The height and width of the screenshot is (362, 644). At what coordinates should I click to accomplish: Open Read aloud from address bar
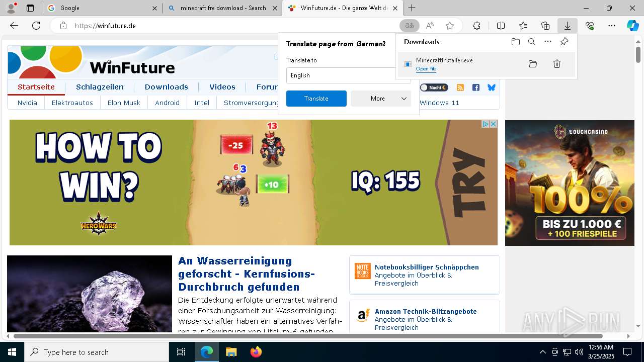430,26
